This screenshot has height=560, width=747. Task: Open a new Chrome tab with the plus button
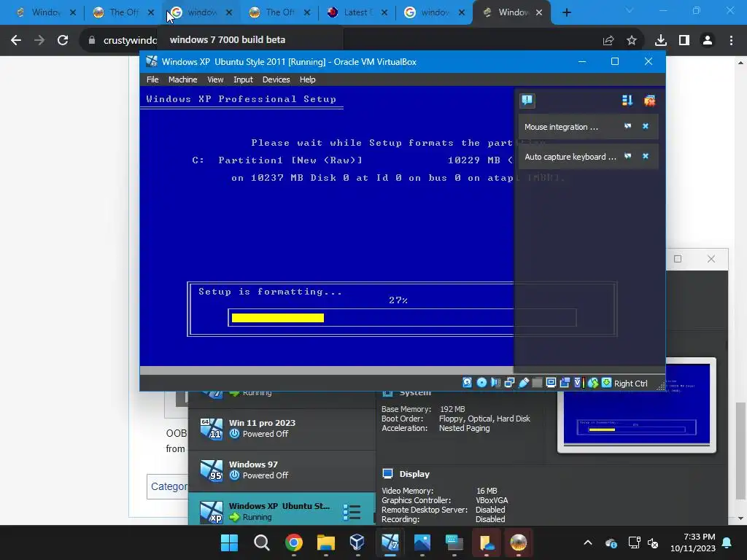click(x=566, y=12)
